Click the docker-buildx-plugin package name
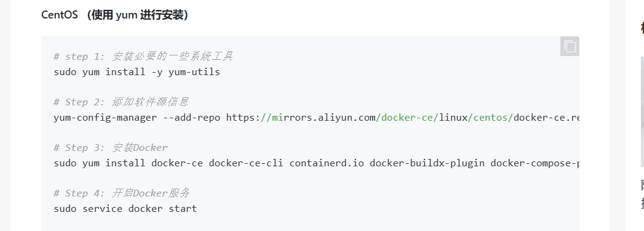 427,163
